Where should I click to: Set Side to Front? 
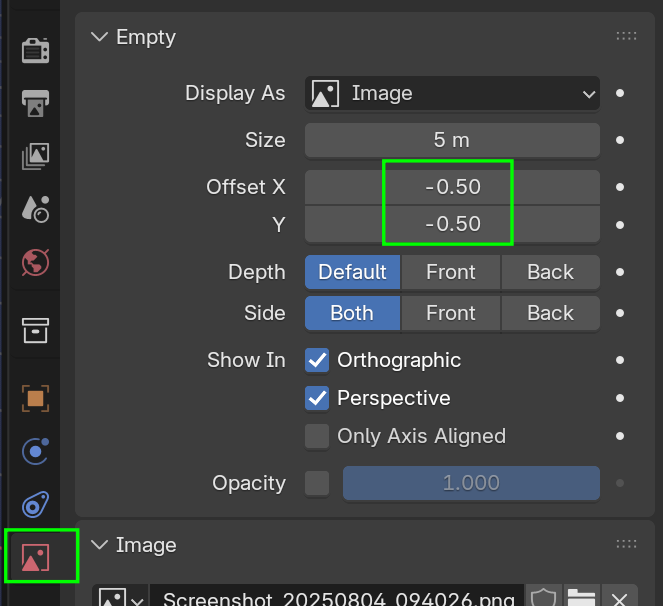point(450,313)
